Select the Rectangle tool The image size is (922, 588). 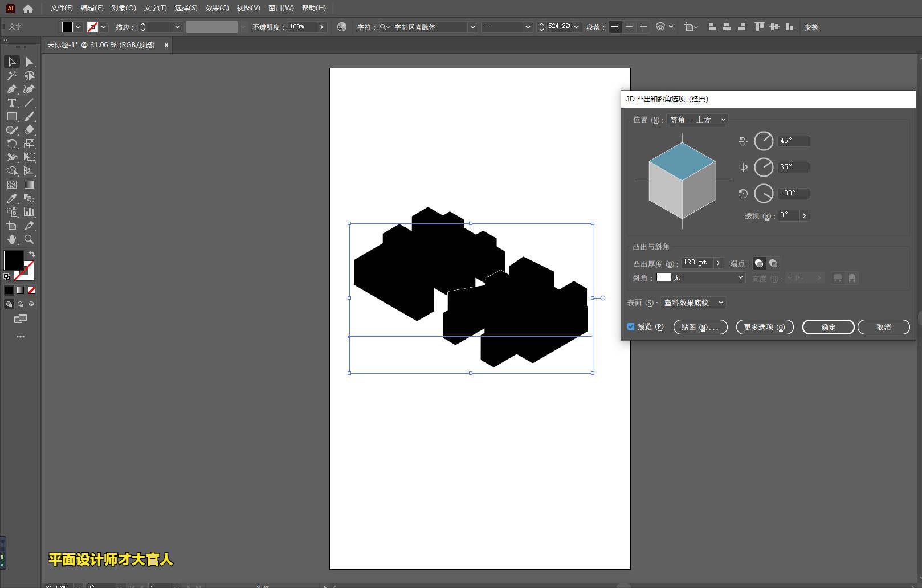click(11, 116)
